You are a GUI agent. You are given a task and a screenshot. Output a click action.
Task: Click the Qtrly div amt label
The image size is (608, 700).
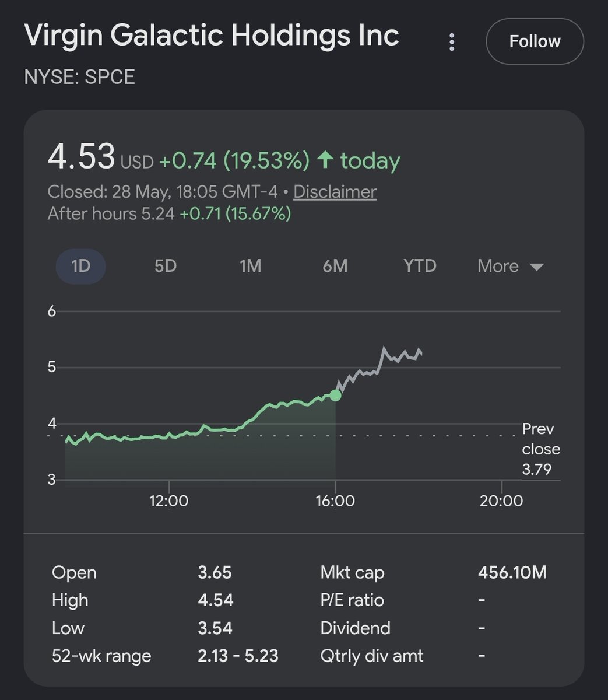(372, 656)
